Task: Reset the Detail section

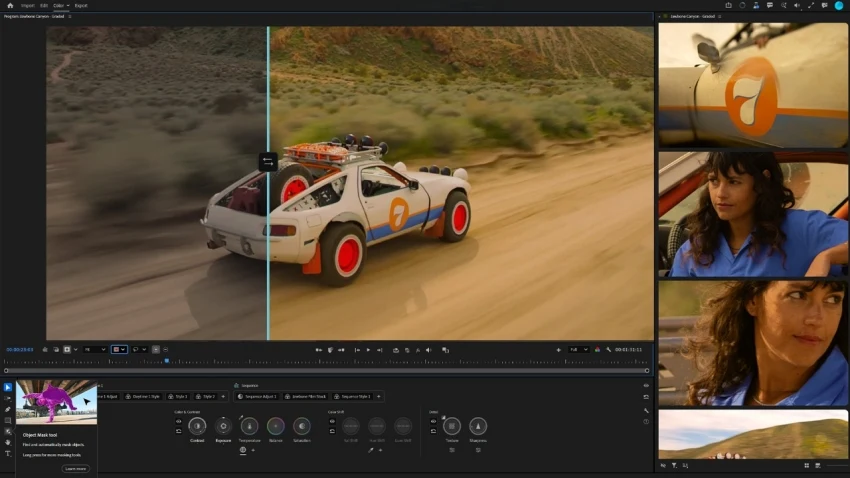Action: (x=433, y=431)
